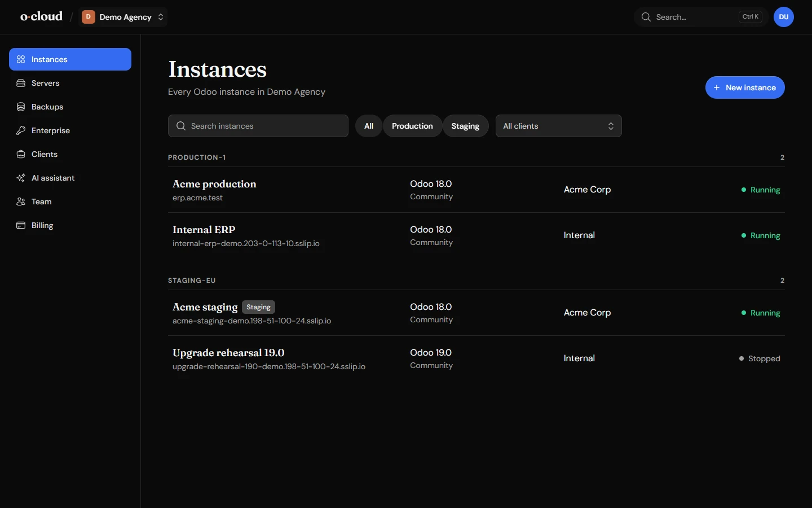This screenshot has height=508, width=812.
Task: Click the Demo Agency orange D avatar
Action: (88, 17)
